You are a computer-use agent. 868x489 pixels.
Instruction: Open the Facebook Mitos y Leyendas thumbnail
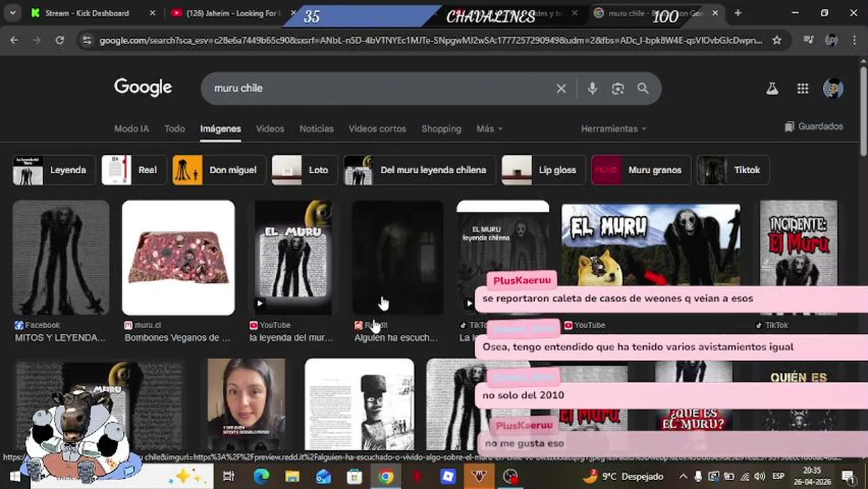60,257
